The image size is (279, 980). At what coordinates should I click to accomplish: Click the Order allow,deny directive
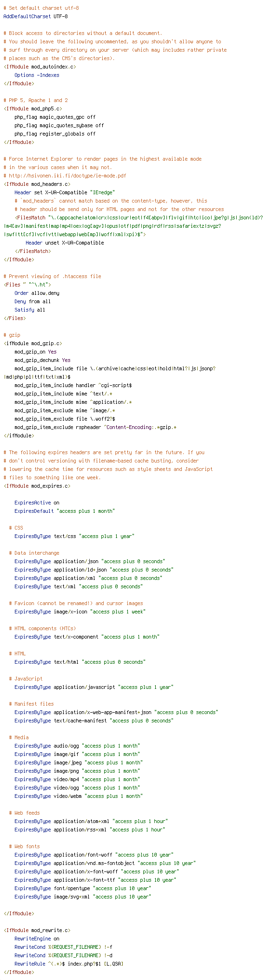coord(37,293)
